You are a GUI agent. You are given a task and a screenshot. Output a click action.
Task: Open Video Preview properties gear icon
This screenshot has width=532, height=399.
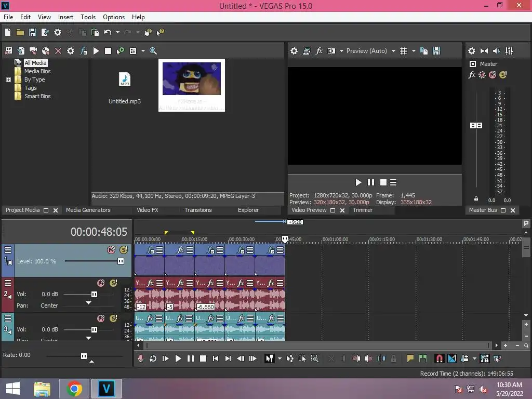tap(294, 51)
